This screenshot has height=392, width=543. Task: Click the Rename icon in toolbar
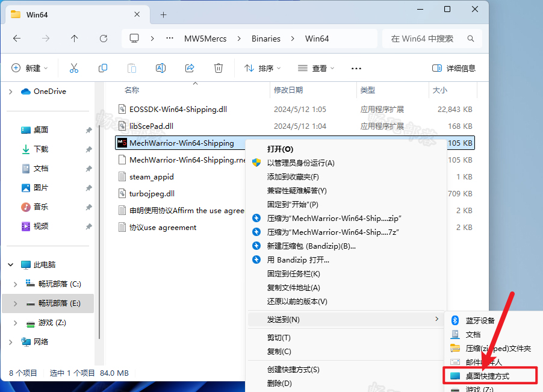tap(161, 68)
